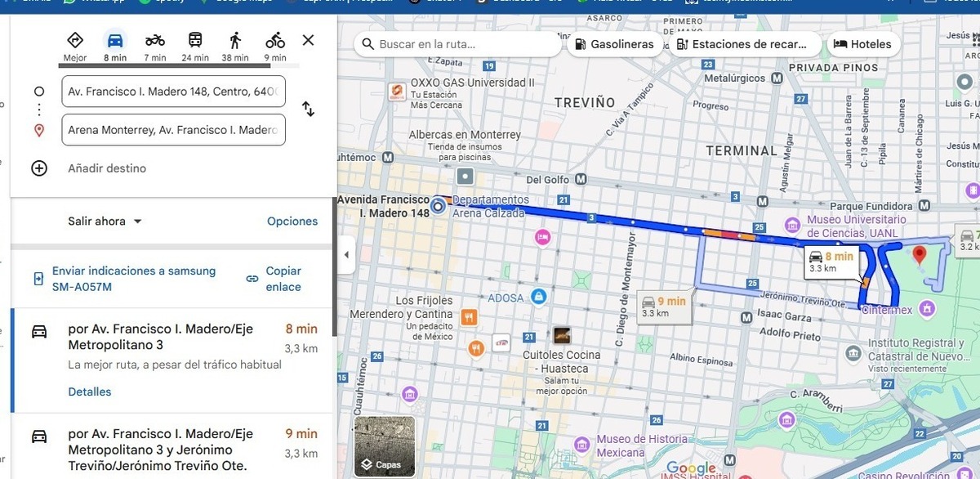Select the driving mode showing 8 min
Screen dimensions: 980x479
(115, 47)
